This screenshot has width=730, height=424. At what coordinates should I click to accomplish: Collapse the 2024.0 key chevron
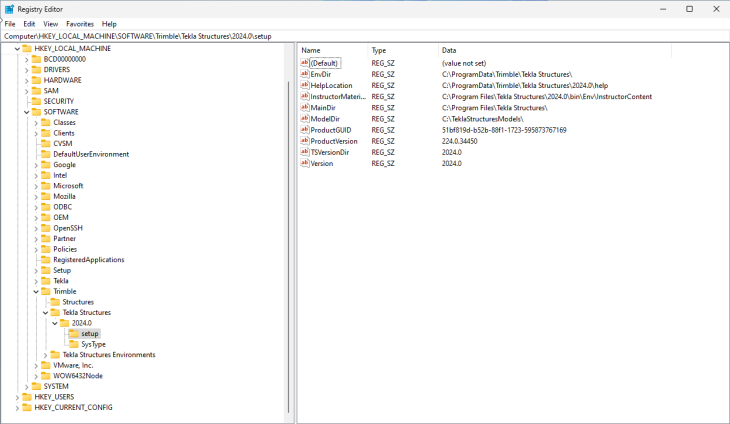coord(54,323)
